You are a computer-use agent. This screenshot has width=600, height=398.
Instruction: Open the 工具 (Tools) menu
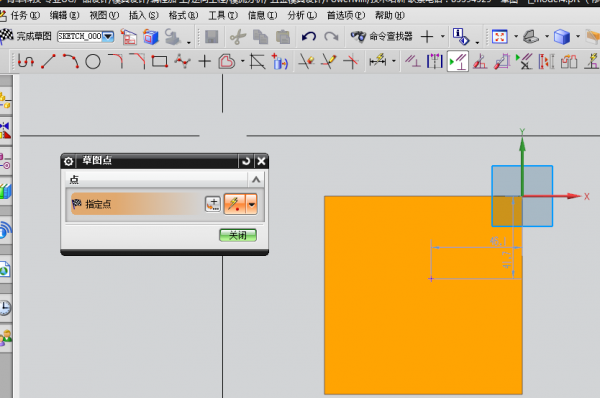[x=223, y=15]
